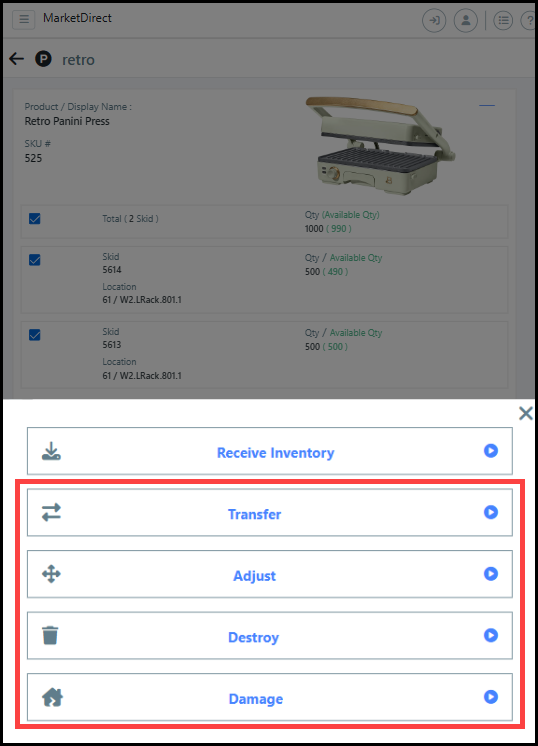Click the play arrow on Transfer row
The image size is (538, 746).
click(x=491, y=512)
